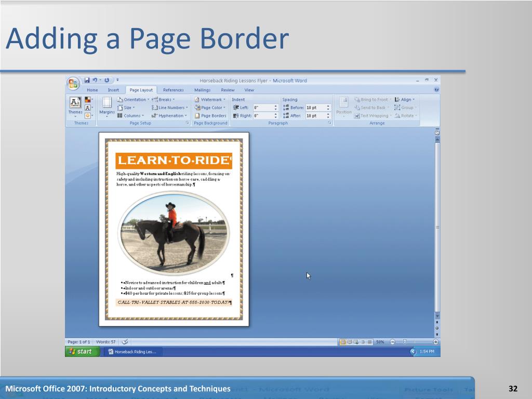
Task: Expand the Orientation dropdown
Action: point(134,99)
